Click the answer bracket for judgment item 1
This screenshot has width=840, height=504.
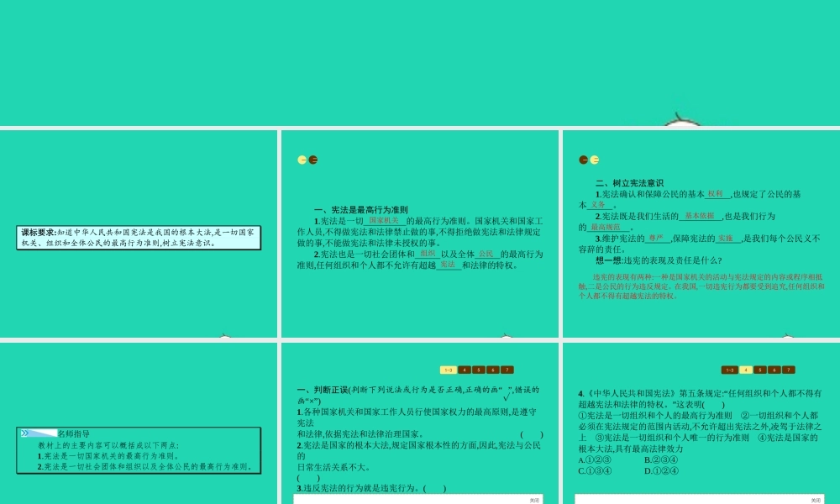[532, 434]
